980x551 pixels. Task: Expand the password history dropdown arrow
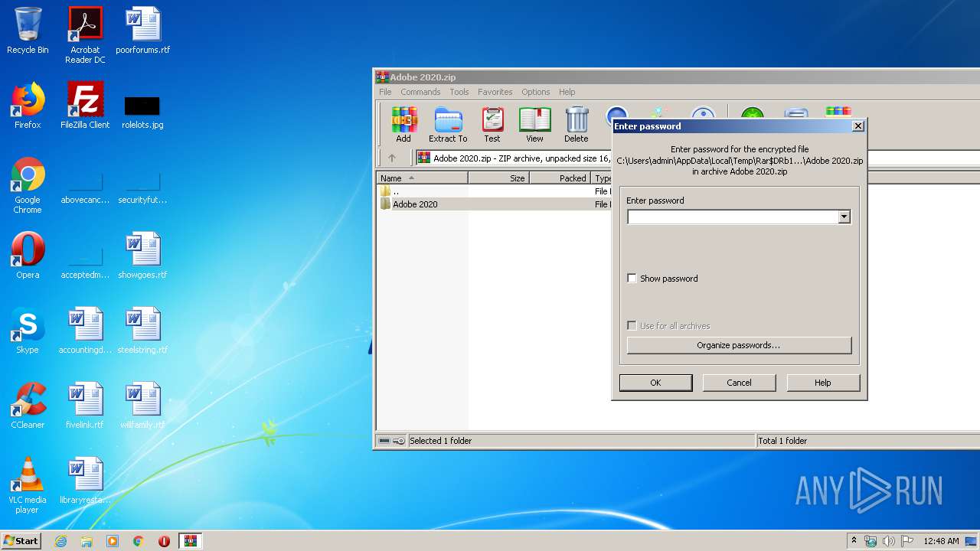[844, 217]
